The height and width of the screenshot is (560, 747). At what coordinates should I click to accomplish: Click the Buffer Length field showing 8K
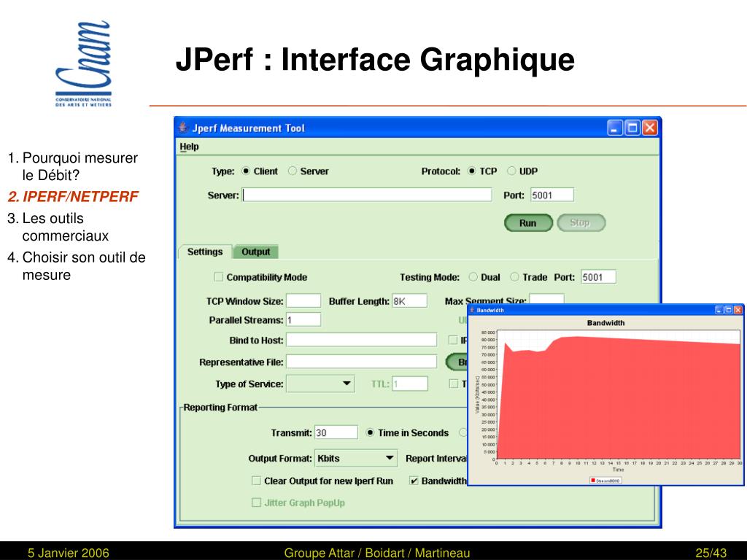click(x=409, y=301)
